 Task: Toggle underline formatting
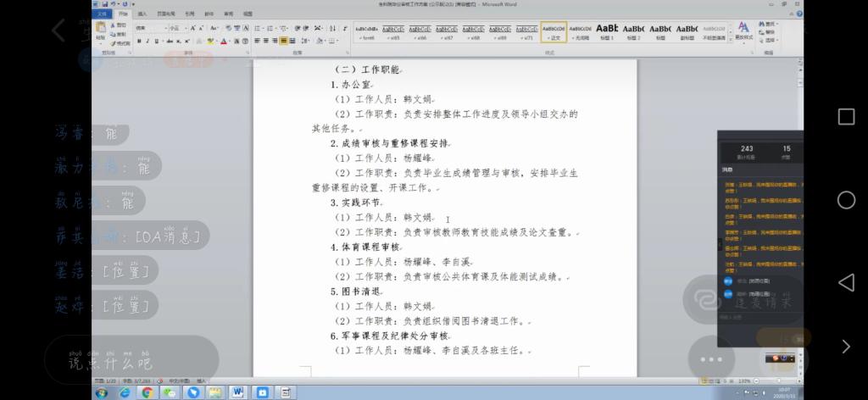[x=157, y=41]
